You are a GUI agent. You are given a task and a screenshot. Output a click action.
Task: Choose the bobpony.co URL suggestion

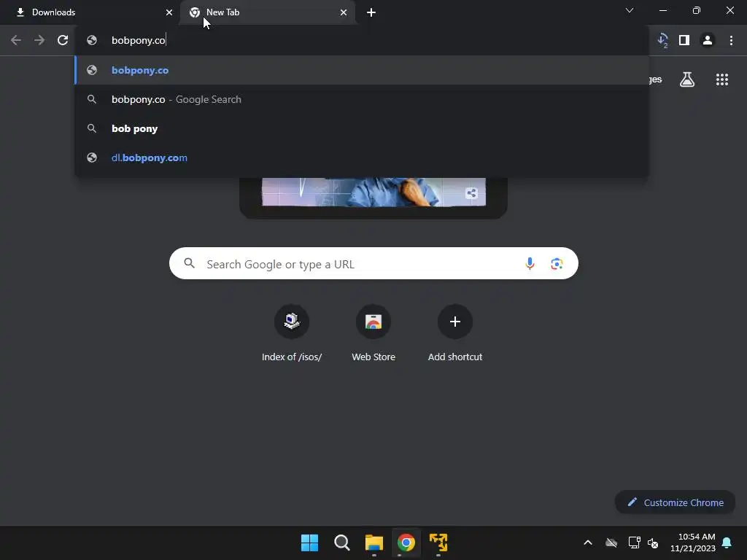click(362, 70)
